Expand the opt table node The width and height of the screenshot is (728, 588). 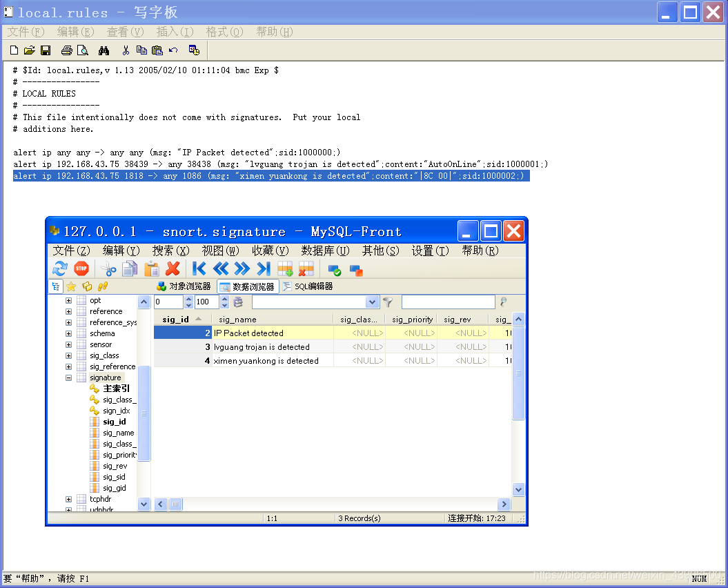coord(69,300)
